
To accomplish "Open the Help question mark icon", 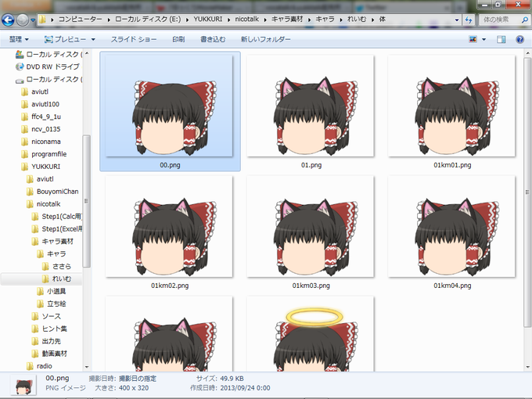I will click(x=519, y=39).
